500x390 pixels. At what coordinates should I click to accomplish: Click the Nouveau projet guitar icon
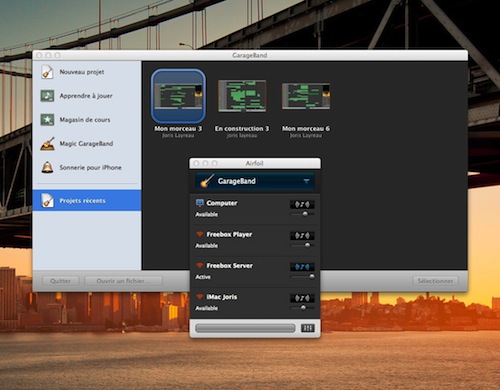pos(47,72)
